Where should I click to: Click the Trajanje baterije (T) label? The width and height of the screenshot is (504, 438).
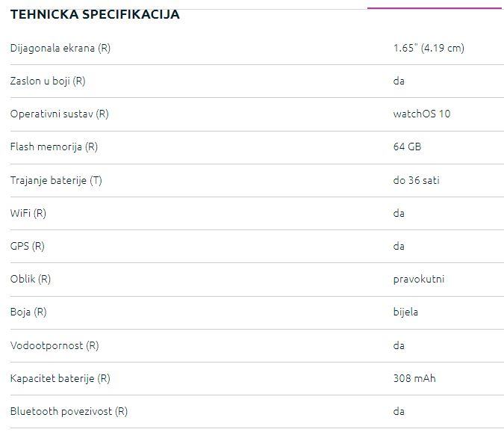(56, 180)
